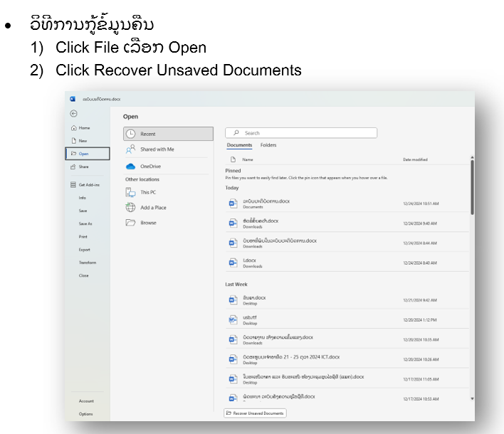The width and height of the screenshot is (504, 434).
Task: Open Options at the sidebar bottom
Action: click(x=85, y=413)
